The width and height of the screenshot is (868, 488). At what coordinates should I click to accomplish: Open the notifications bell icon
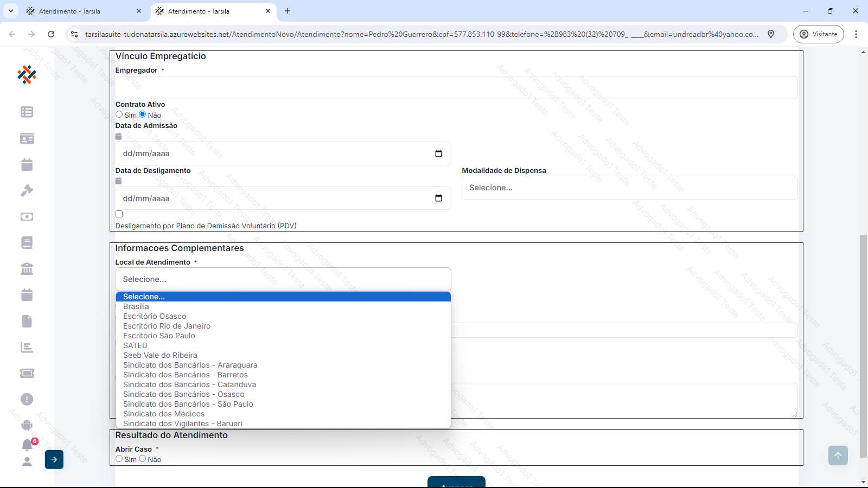coord(27,445)
